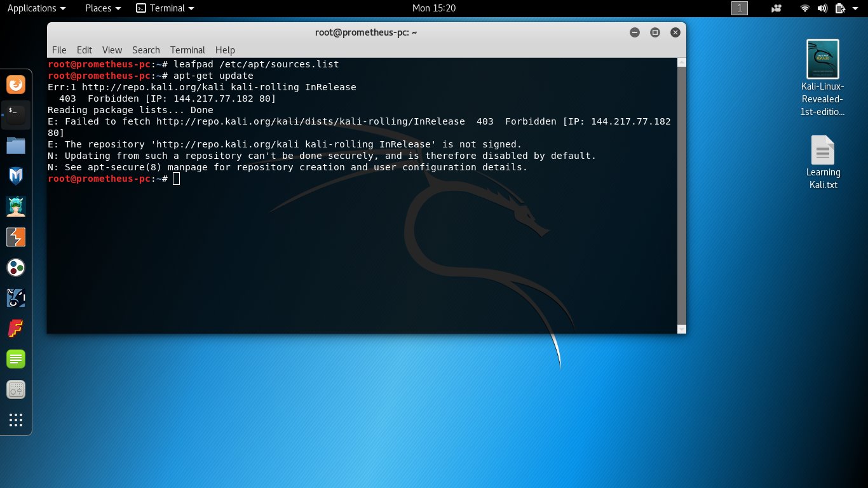Open Metasploit Framework from the dock
Viewport: 868px width, 488px height.
16,176
